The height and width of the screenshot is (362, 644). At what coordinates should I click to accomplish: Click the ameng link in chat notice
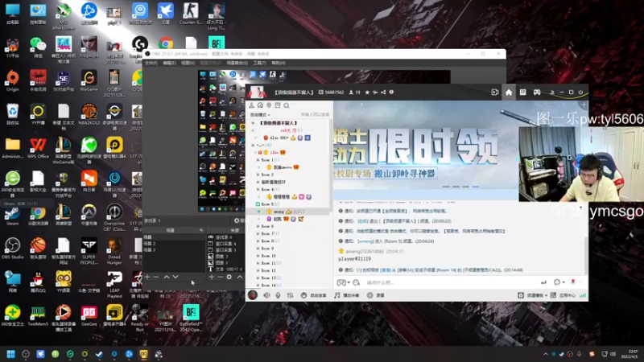[x=365, y=241]
